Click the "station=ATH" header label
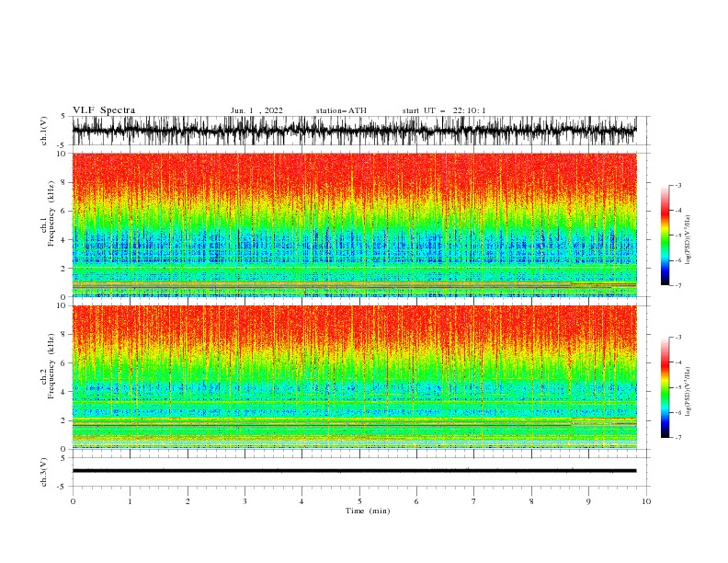This screenshot has width=728, height=563. (x=341, y=110)
